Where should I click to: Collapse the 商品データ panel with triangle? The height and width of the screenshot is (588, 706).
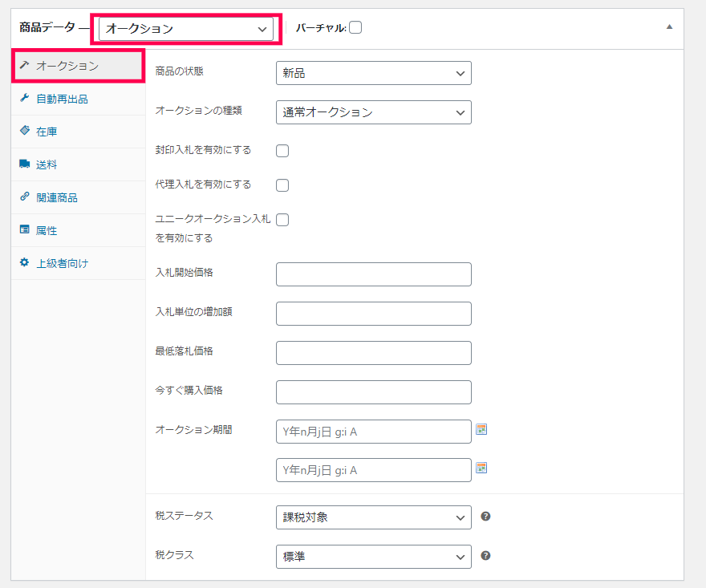pyautogui.click(x=670, y=27)
